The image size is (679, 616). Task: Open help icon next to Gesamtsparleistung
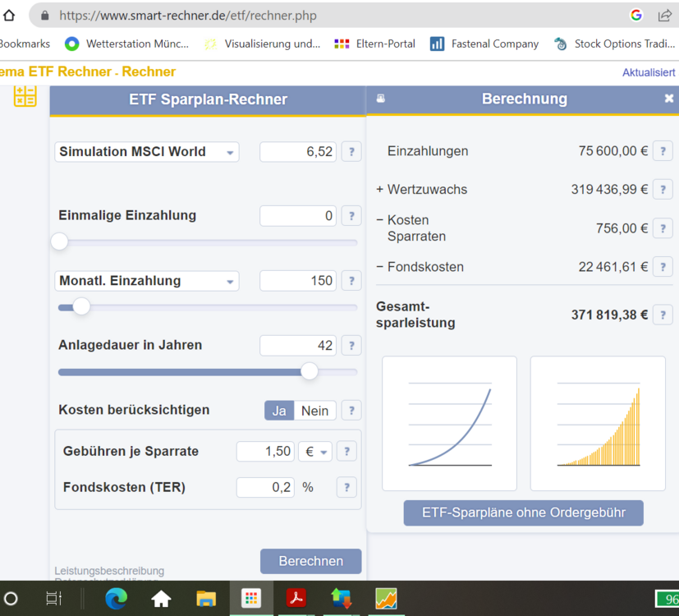tap(662, 315)
